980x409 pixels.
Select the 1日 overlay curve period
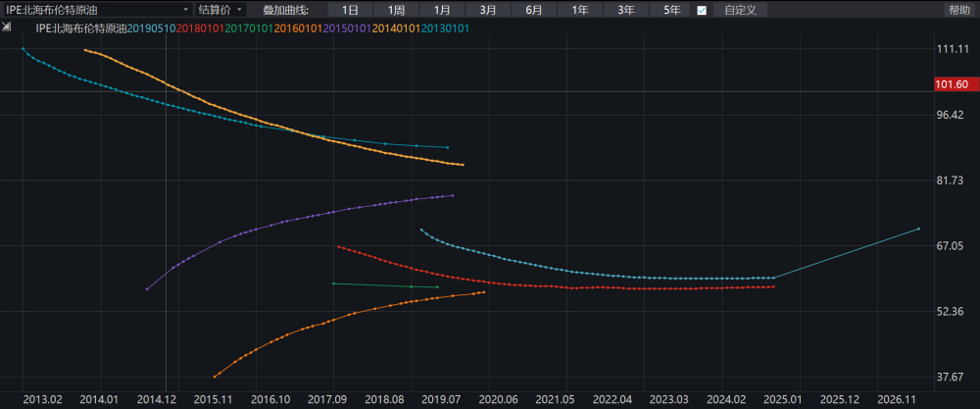point(350,10)
